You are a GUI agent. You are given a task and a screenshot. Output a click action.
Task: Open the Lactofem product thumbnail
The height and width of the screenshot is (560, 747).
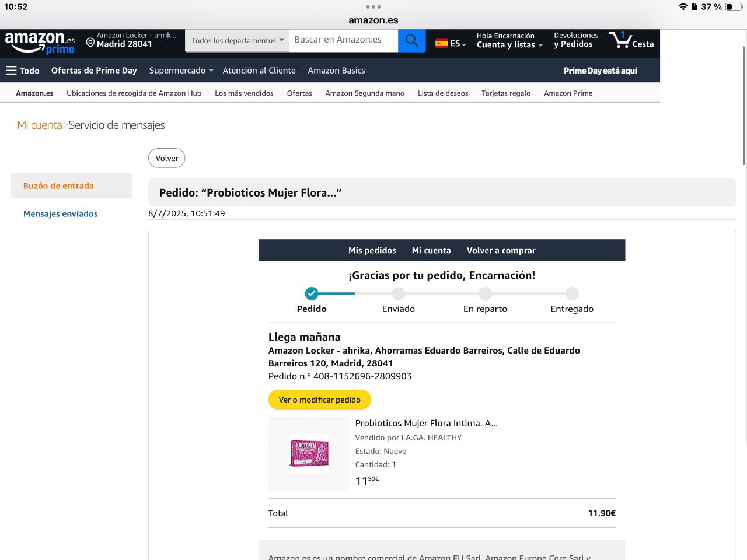309,454
